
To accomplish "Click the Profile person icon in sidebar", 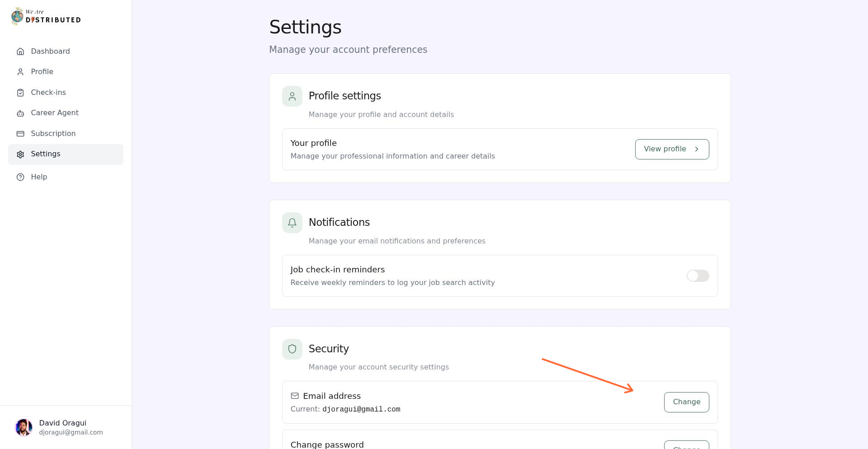I will (20, 72).
